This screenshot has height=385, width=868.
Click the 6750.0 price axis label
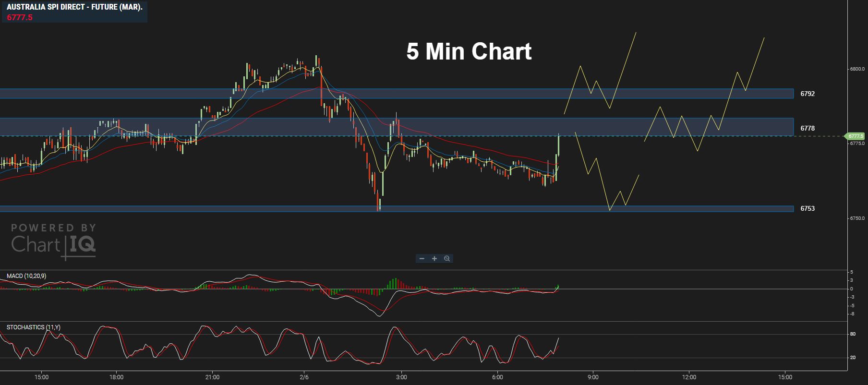pyautogui.click(x=857, y=218)
